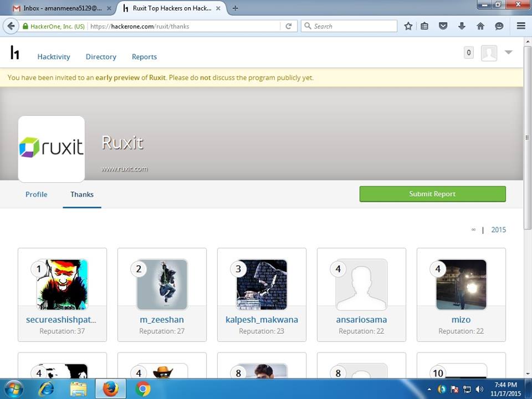Click the Ruxit program title heading
Viewport: 532px width, 399px height.
(122, 142)
